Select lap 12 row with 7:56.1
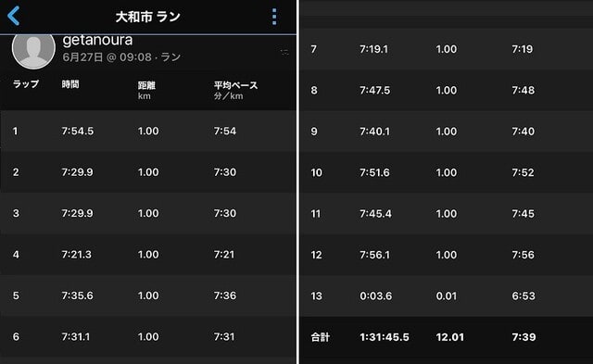 [447, 255]
